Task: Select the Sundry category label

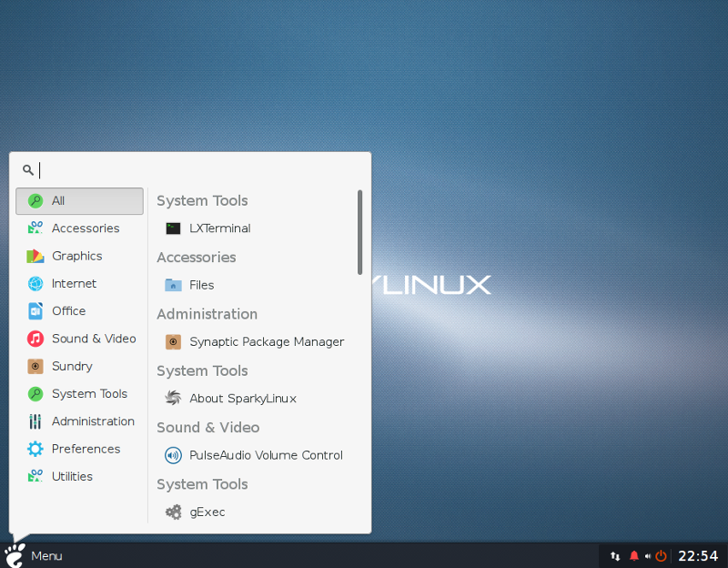Action: click(72, 367)
